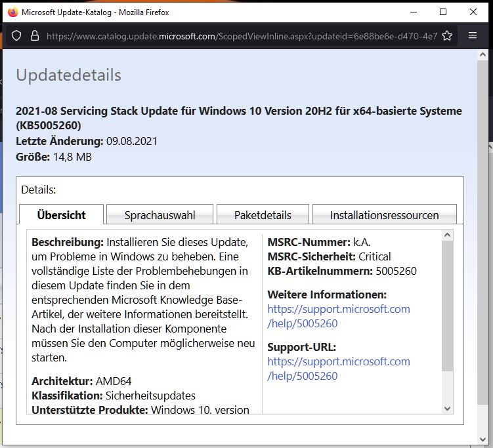The height and width of the screenshot is (448, 493).
Task: Open Firefox hamburger application menu
Action: (473, 35)
